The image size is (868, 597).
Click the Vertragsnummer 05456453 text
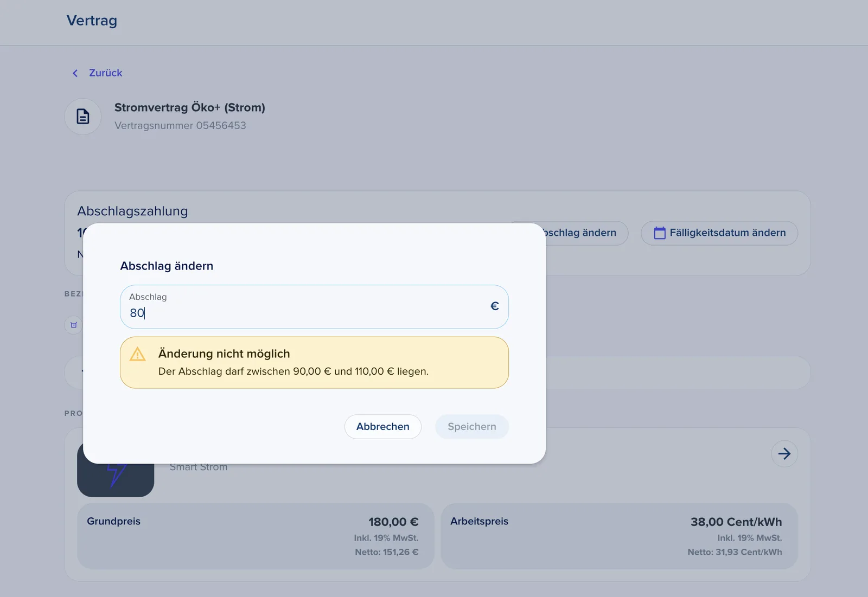(x=180, y=126)
